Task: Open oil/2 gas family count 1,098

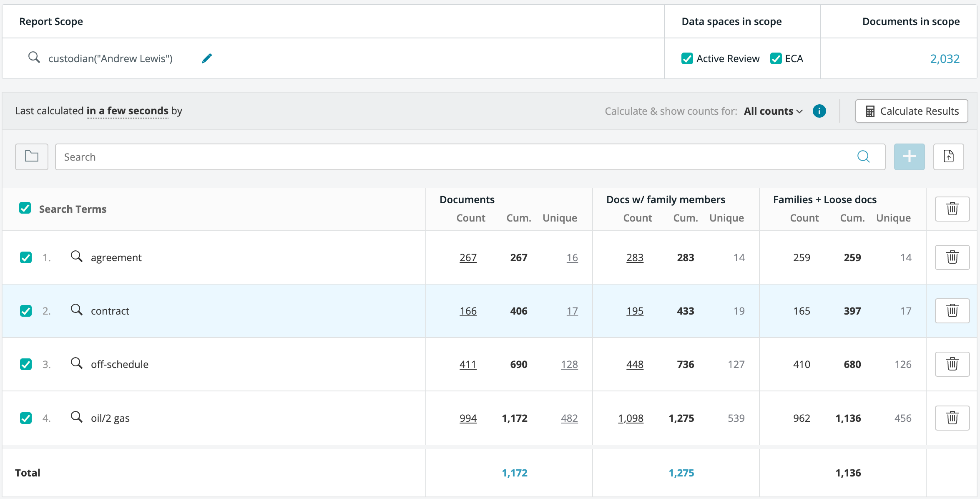Action: tap(631, 418)
